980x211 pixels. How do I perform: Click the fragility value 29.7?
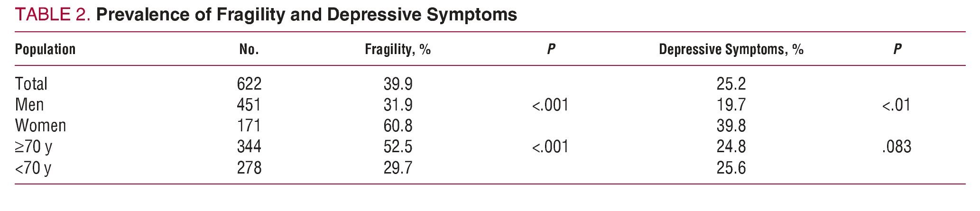tap(398, 168)
